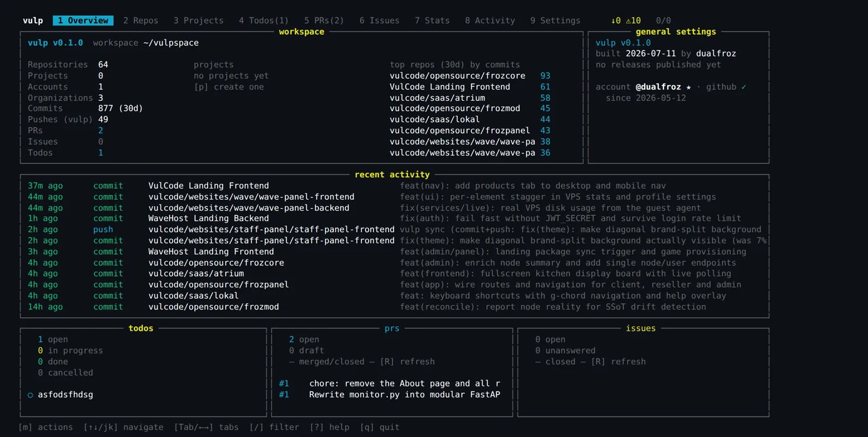
Task: Select top repo vulcode/opensource/frozmod
Action: [470, 108]
